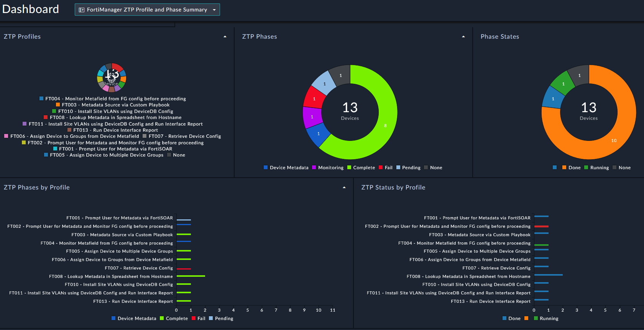Click the Phase States panel heading

click(x=500, y=37)
